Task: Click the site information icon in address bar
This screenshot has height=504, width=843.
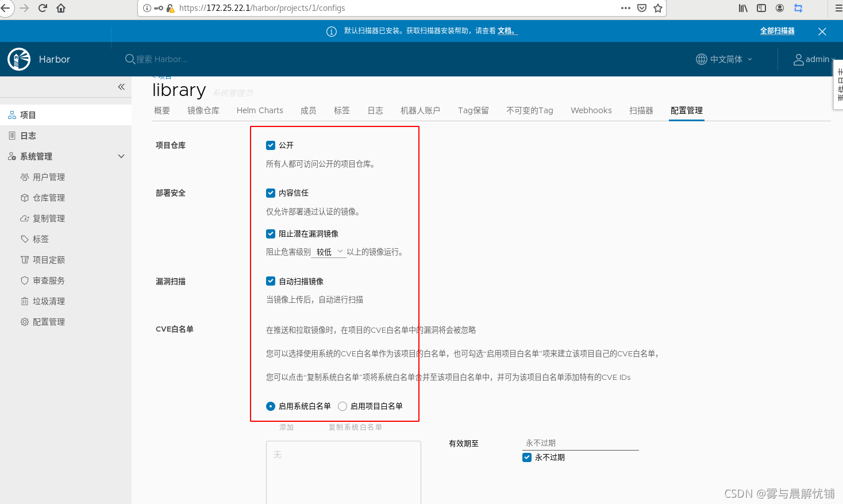Action: coord(147,8)
